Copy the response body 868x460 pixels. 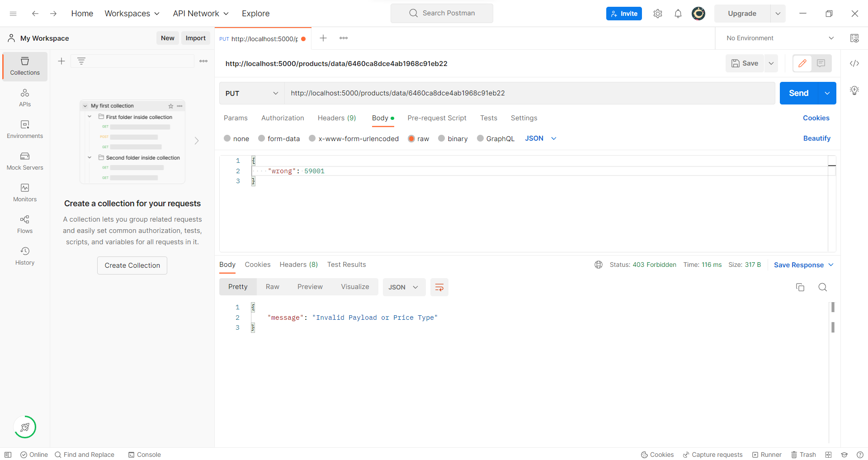tap(800, 287)
